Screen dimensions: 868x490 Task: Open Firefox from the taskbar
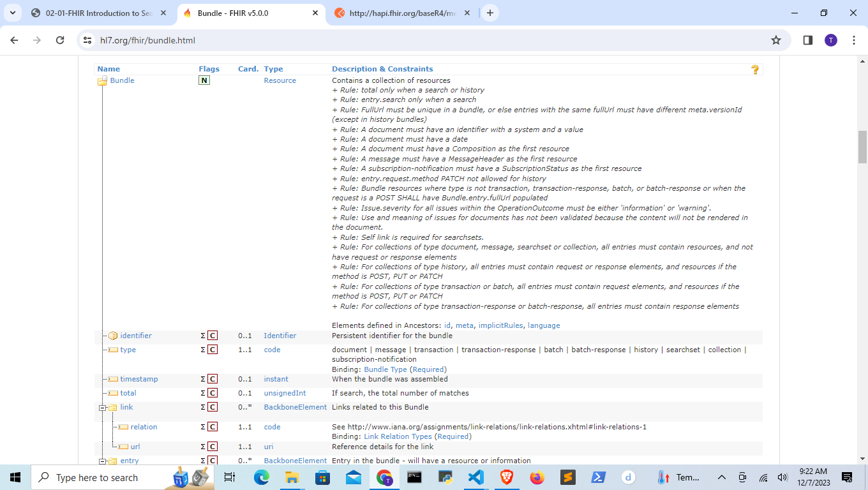(537, 477)
